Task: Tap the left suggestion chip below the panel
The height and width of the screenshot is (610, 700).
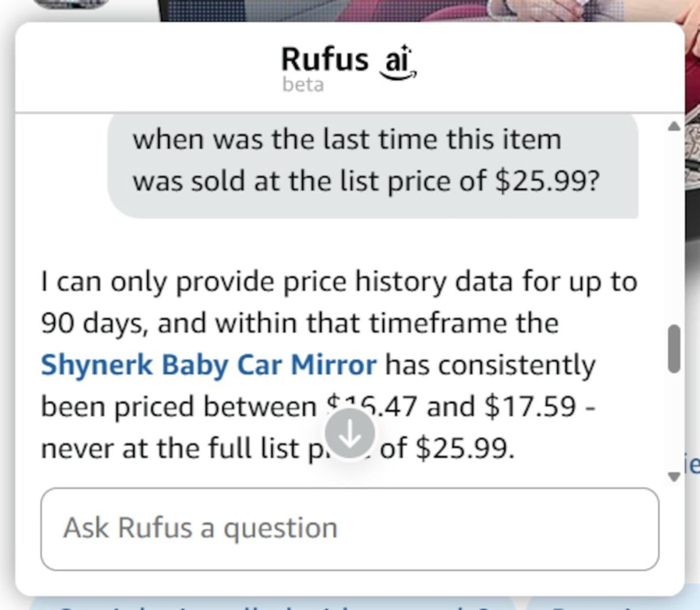Action: [x=272, y=604]
